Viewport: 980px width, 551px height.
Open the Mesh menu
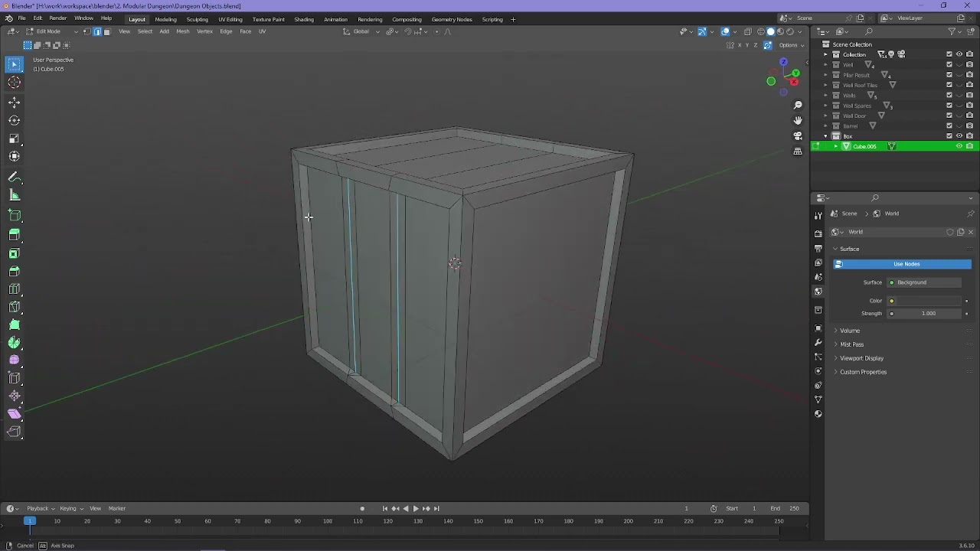click(182, 31)
